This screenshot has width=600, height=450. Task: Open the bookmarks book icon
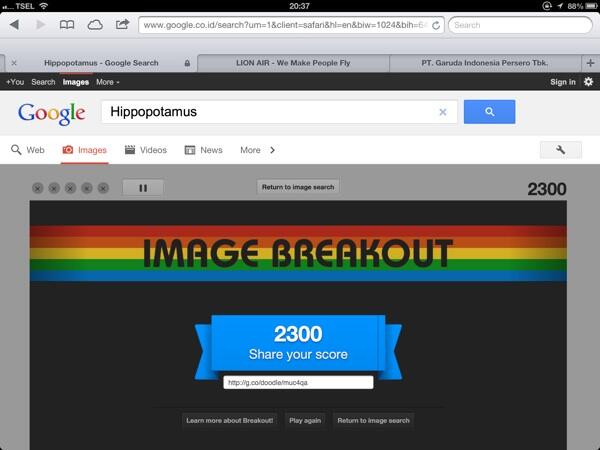point(67,25)
